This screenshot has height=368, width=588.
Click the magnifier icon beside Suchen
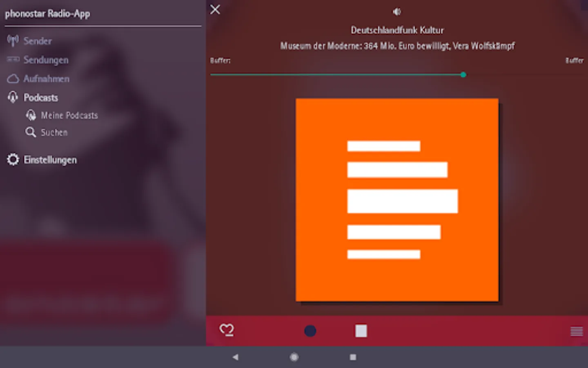31,132
